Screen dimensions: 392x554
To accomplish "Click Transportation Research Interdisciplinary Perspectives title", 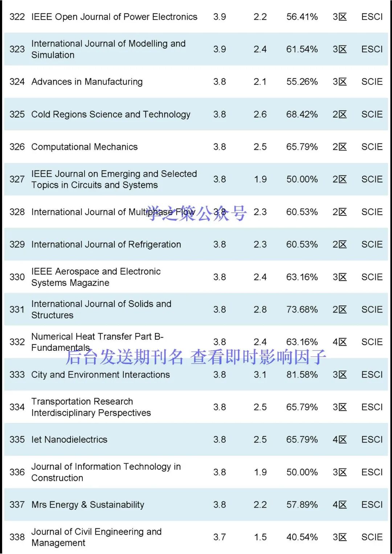I will [91, 407].
